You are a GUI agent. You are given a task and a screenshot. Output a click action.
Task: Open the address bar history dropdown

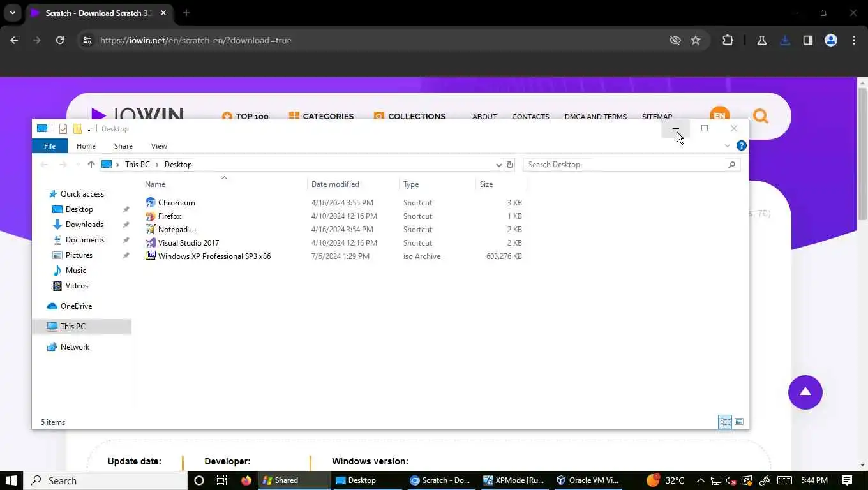tap(498, 165)
